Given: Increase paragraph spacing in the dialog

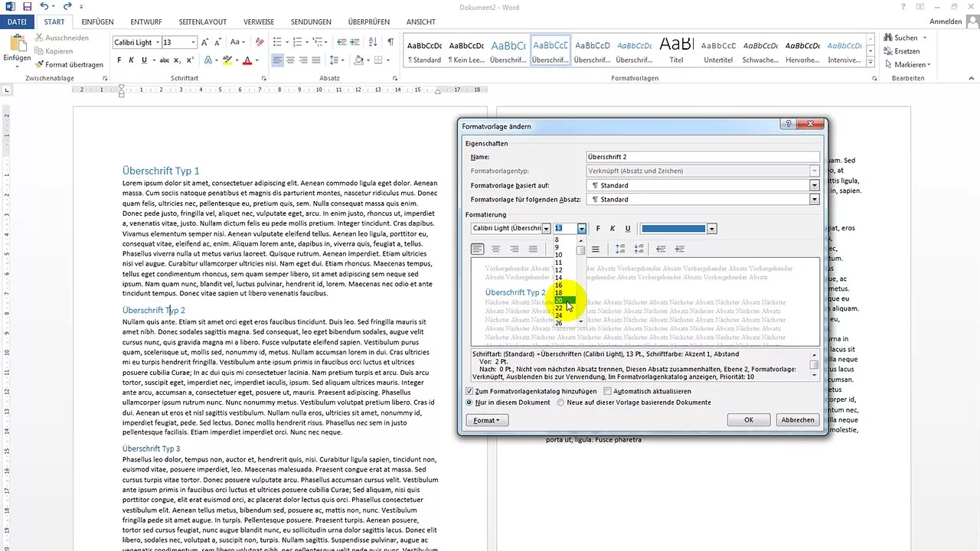Looking at the screenshot, I should [619, 249].
